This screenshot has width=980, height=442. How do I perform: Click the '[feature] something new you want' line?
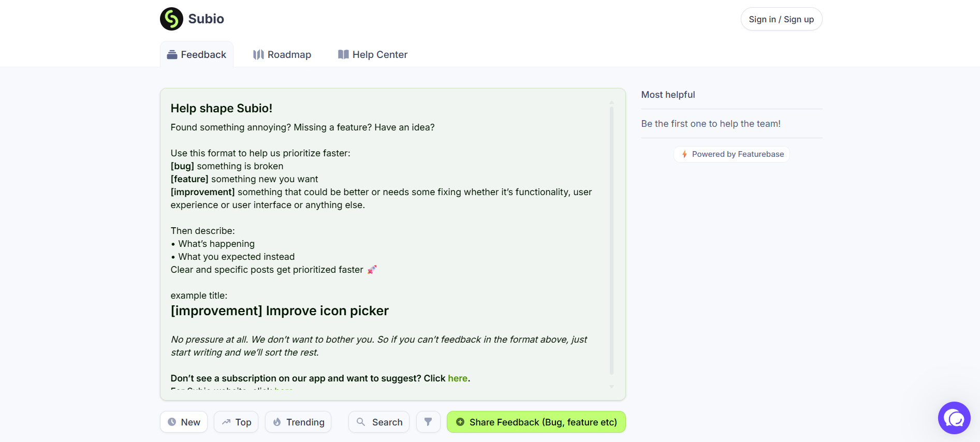(x=244, y=179)
